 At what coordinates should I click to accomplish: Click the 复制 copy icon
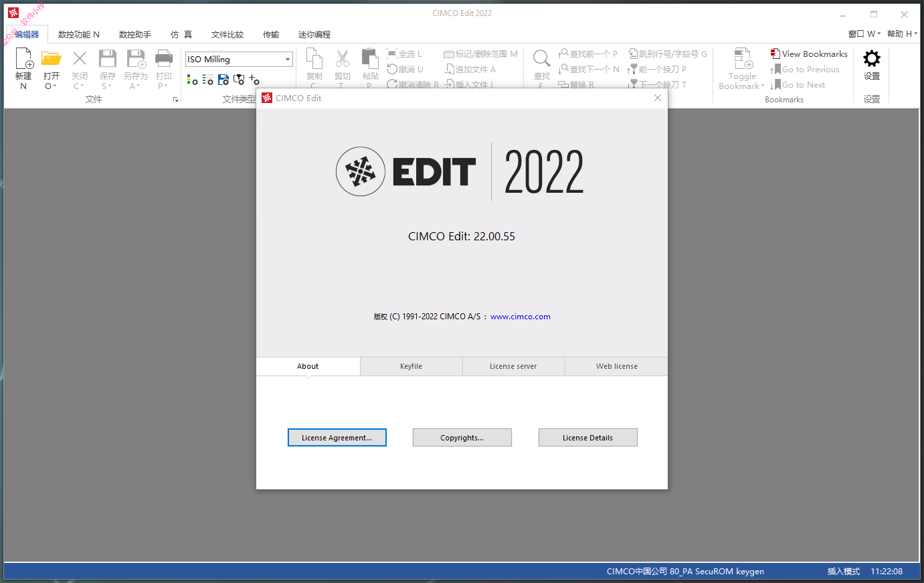314,59
